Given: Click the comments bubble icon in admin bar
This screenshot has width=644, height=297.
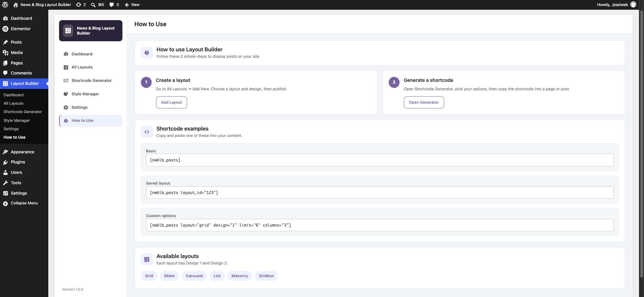Looking at the screenshot, I should click(112, 5).
